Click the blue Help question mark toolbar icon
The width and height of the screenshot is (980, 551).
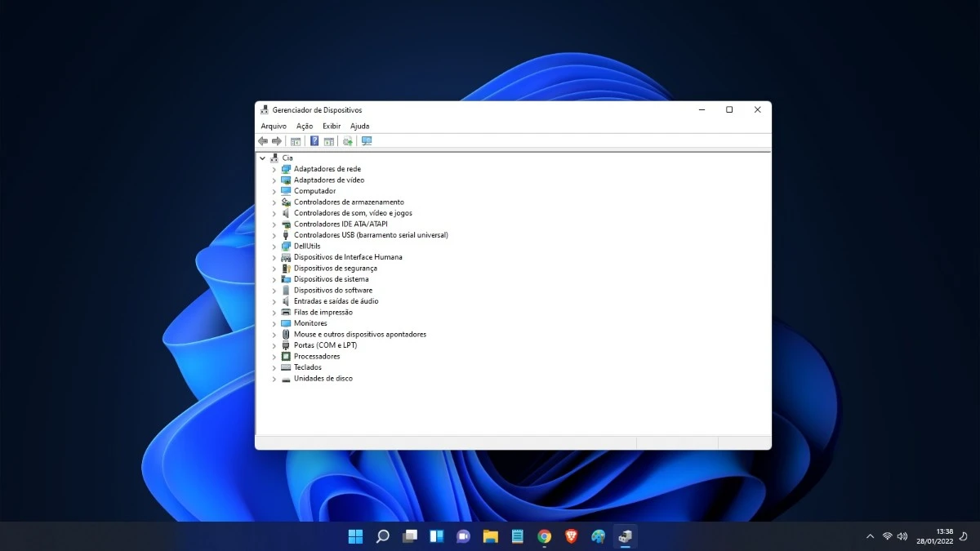tap(314, 141)
